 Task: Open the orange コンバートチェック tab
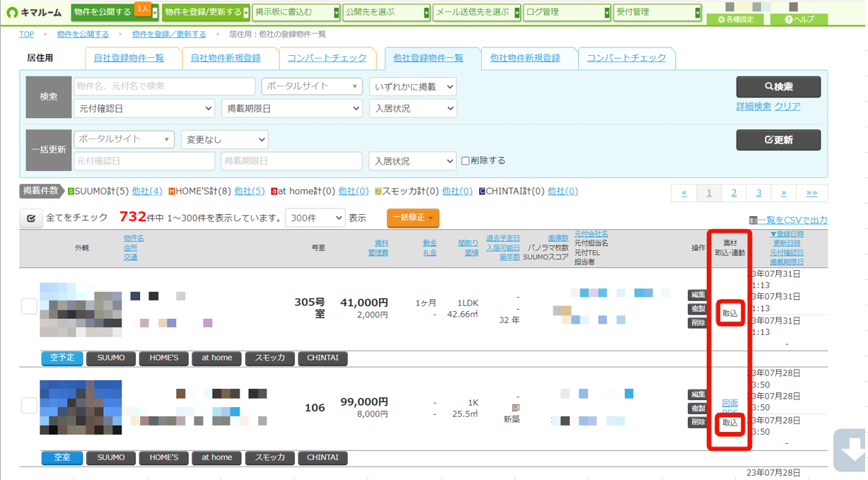(x=327, y=58)
